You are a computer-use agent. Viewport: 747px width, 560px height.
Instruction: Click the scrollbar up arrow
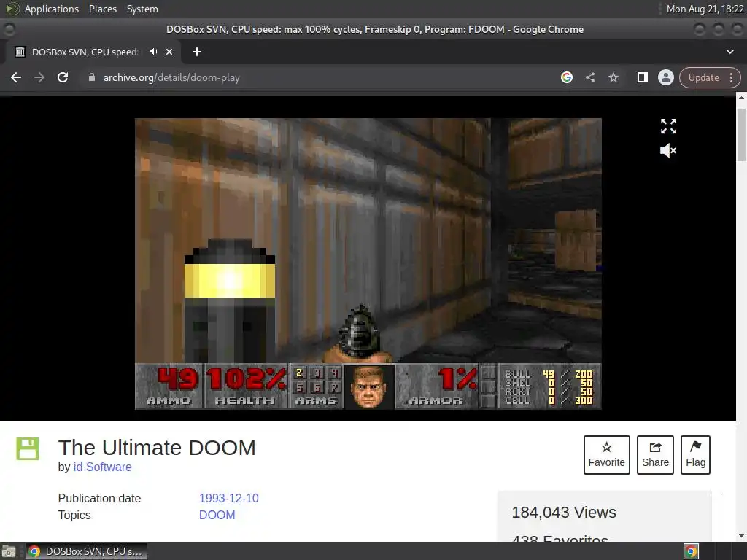click(x=741, y=98)
